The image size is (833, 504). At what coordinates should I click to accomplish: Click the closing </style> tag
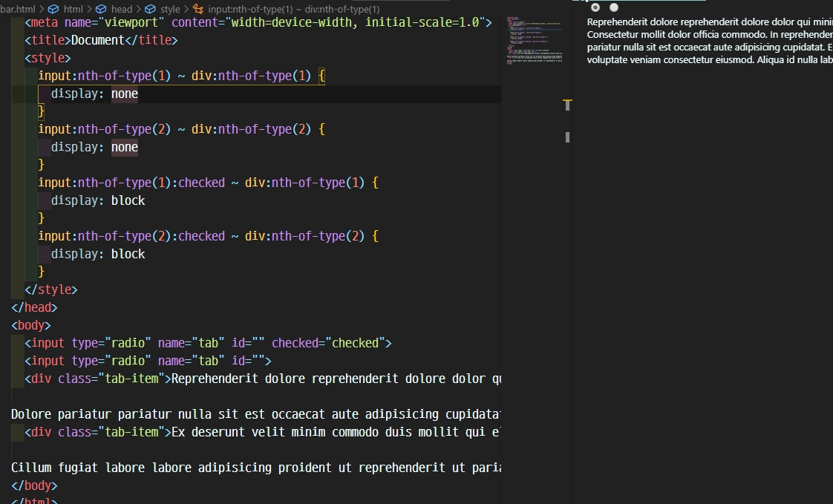point(51,289)
